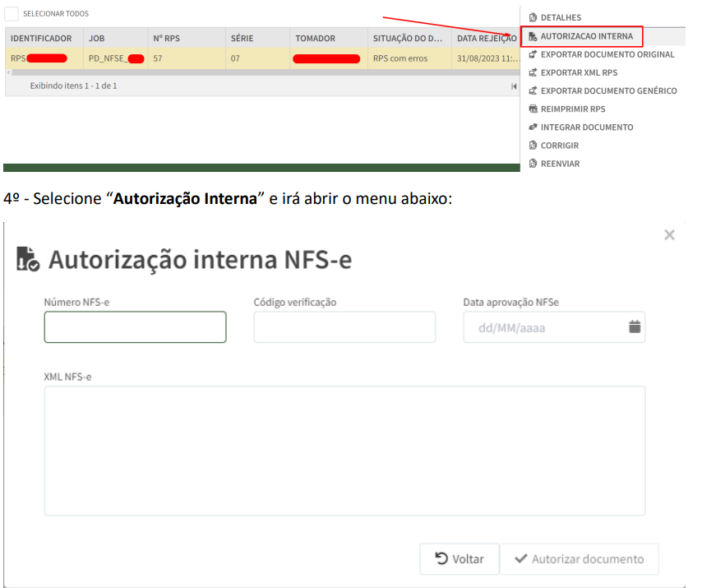Close the Autorização interna NFS-e dialog
The image size is (702, 588).
[x=669, y=235]
